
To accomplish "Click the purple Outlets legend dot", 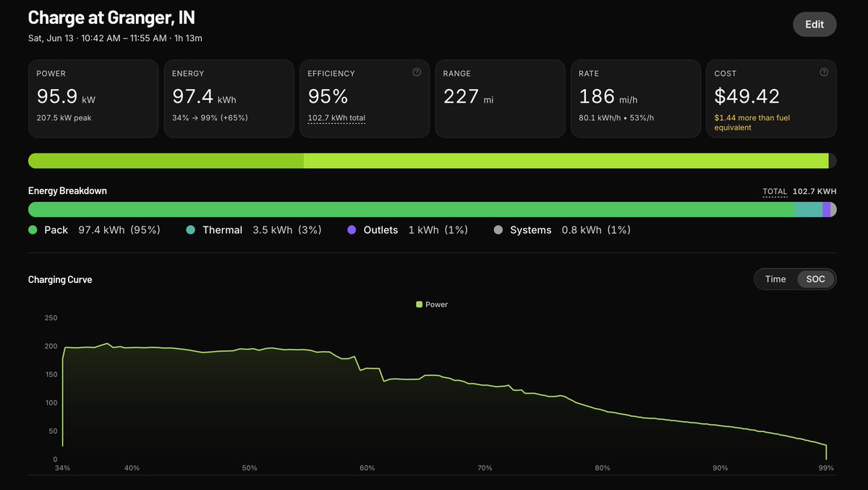I will (352, 230).
